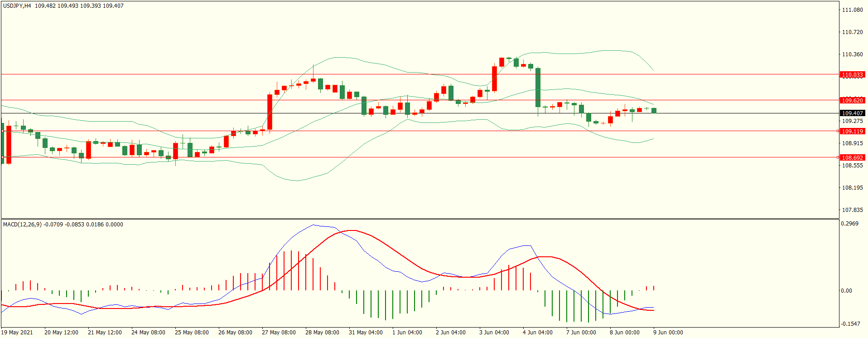Click the 111.080 price axis label
Viewport: 868px width, 338px height.
click(852, 10)
